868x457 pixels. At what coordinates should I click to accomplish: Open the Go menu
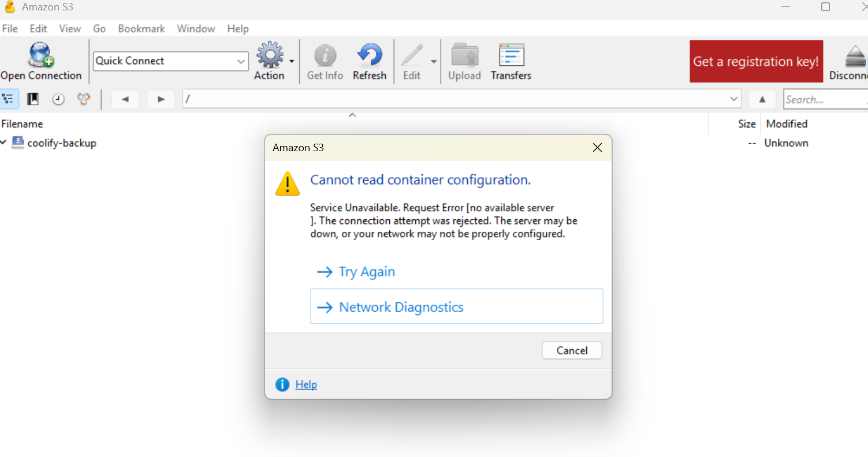coord(99,29)
